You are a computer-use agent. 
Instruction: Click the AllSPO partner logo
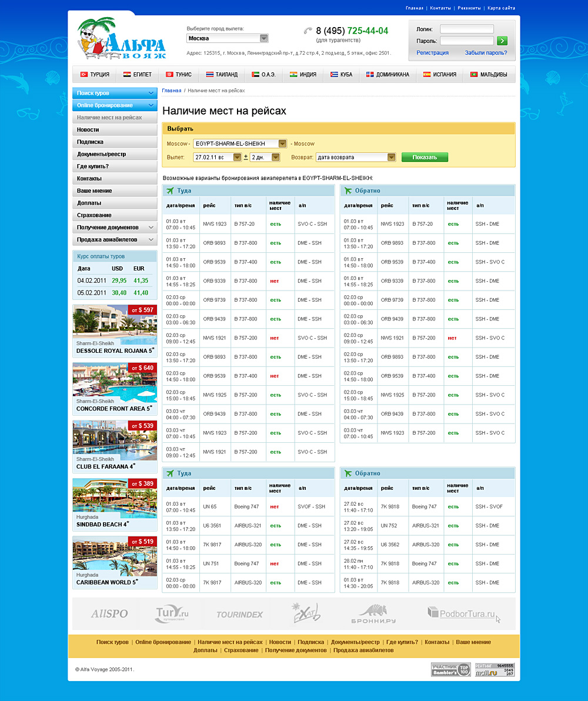109,614
